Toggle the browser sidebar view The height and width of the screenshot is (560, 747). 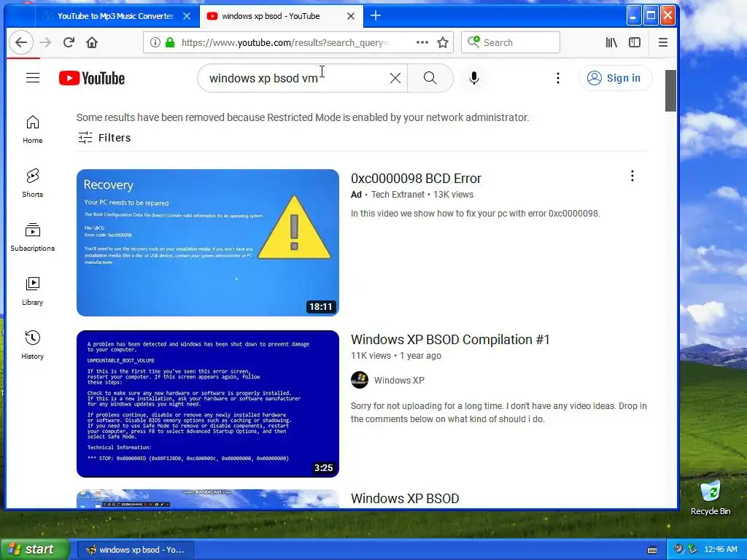coord(635,42)
